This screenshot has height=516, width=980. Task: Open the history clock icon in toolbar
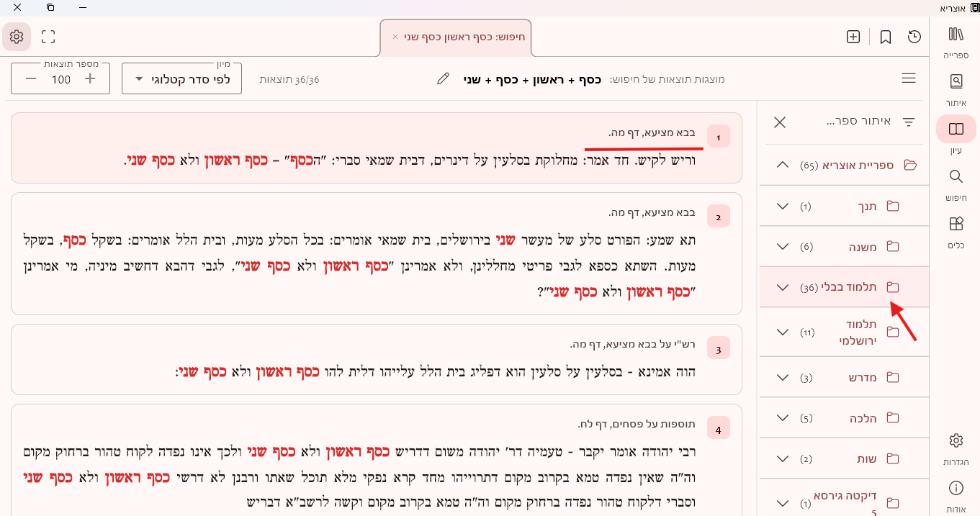914,37
